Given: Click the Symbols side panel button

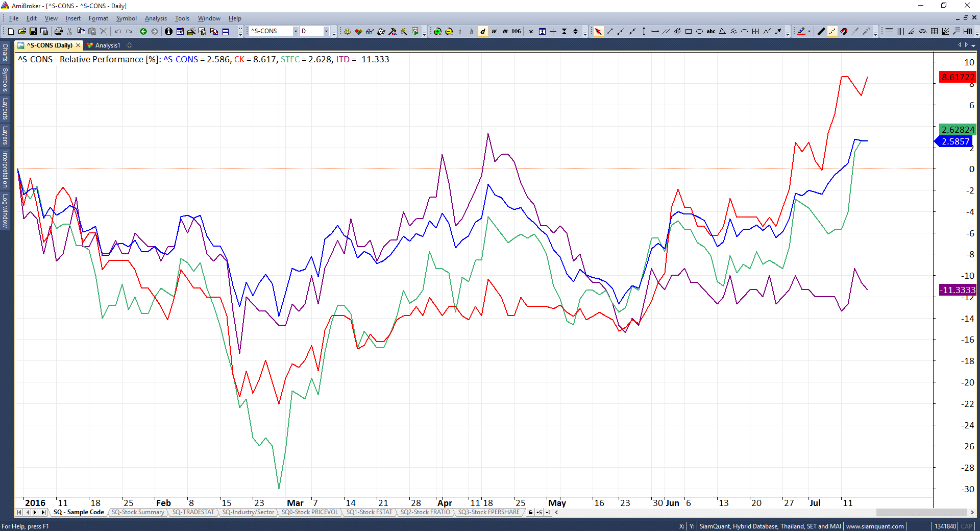Looking at the screenshot, I should [x=5, y=80].
